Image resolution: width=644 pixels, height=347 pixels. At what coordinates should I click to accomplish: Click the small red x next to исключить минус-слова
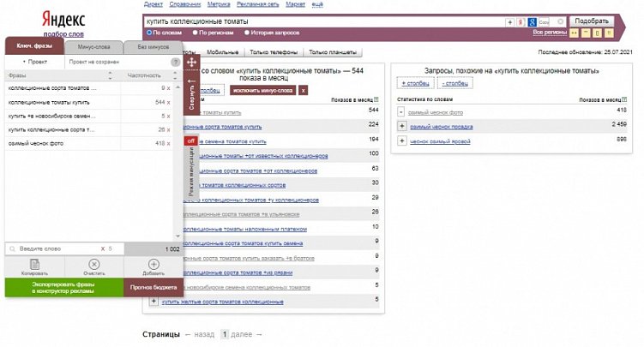point(303,91)
